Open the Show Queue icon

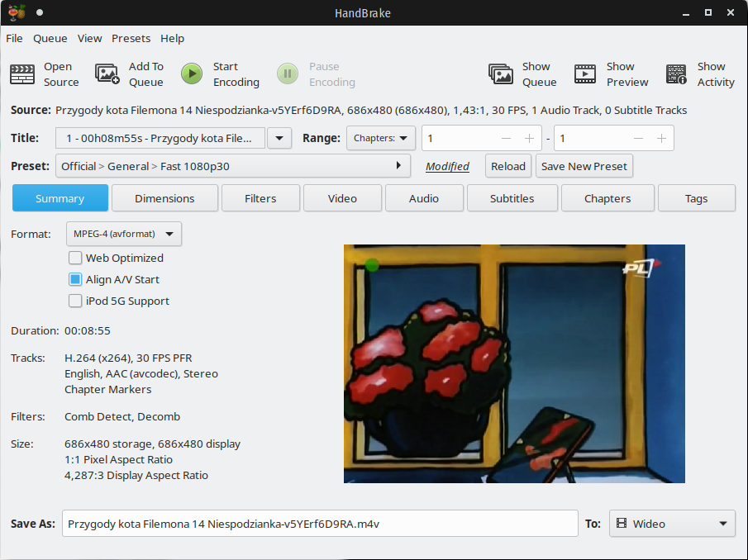[x=500, y=74]
